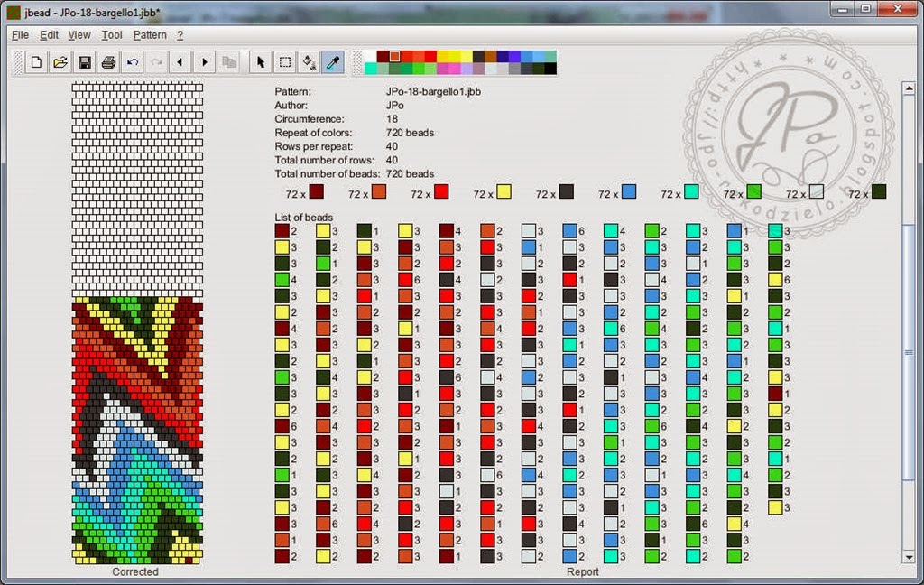The height and width of the screenshot is (585, 924).
Task: Choose the dashed rectangle selection tool
Action: click(284, 62)
